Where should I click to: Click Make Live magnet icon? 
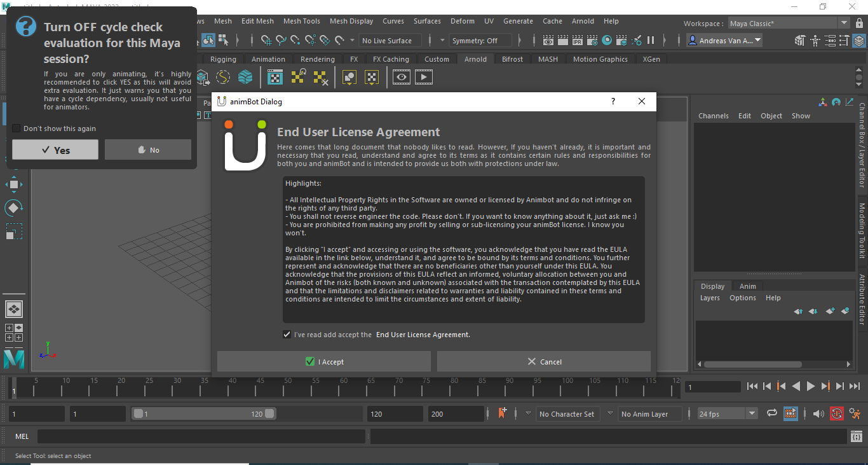click(x=340, y=40)
